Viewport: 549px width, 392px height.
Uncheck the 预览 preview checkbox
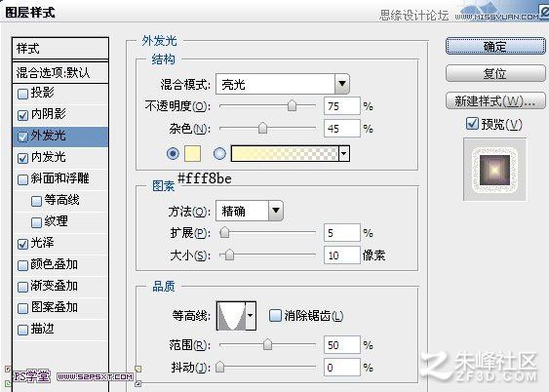tap(472, 124)
